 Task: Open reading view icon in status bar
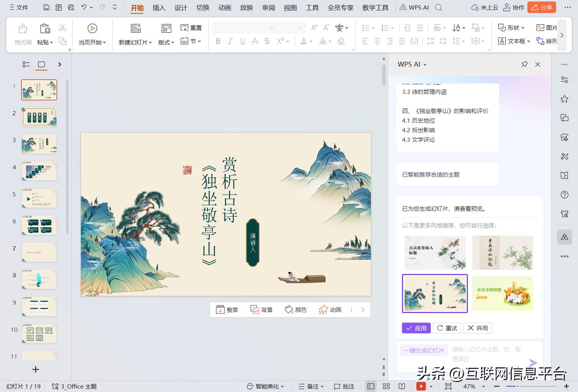tap(401, 386)
